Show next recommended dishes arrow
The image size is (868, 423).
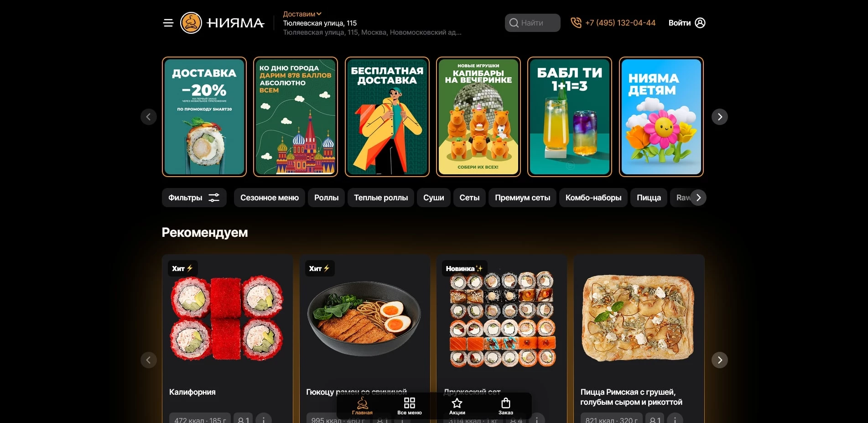pos(720,360)
